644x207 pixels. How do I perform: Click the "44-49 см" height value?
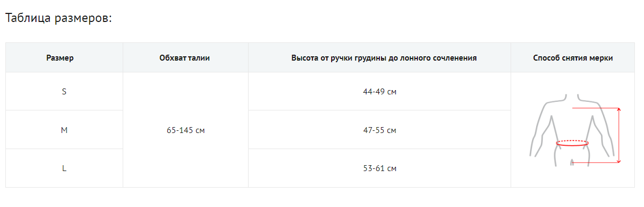point(380,92)
